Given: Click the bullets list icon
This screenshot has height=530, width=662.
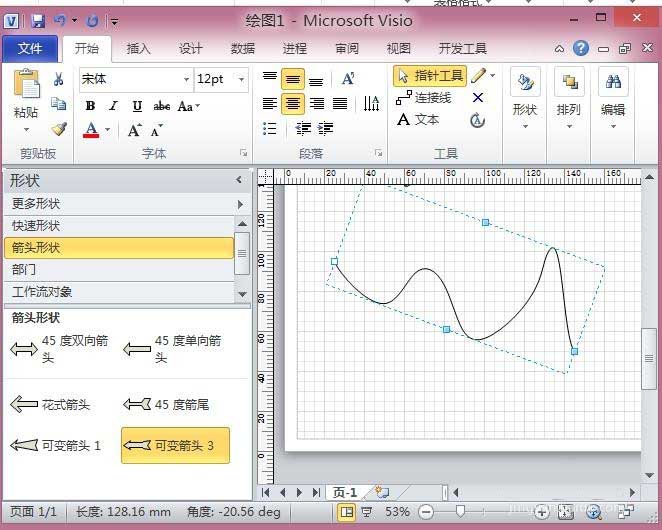Looking at the screenshot, I should pyautogui.click(x=269, y=128).
